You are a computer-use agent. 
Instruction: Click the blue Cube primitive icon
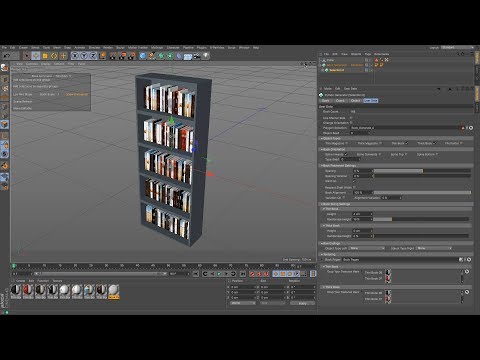click(x=143, y=56)
